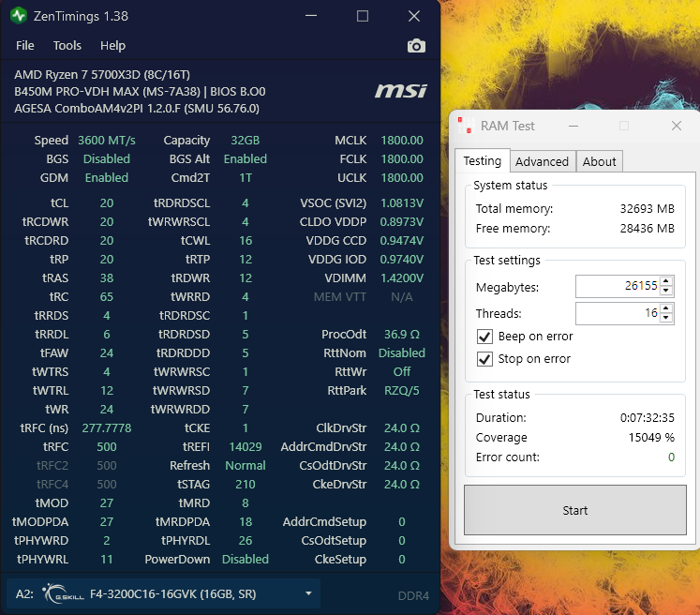Increase Megabytes with the up arrow
Screen dimensions: 700x615
(x=665, y=281)
